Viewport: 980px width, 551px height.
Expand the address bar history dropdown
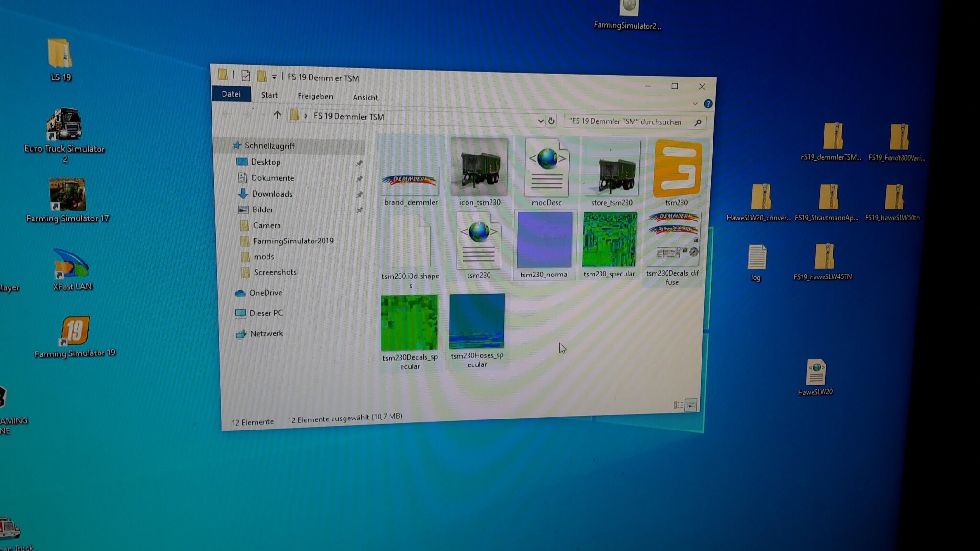pos(540,121)
